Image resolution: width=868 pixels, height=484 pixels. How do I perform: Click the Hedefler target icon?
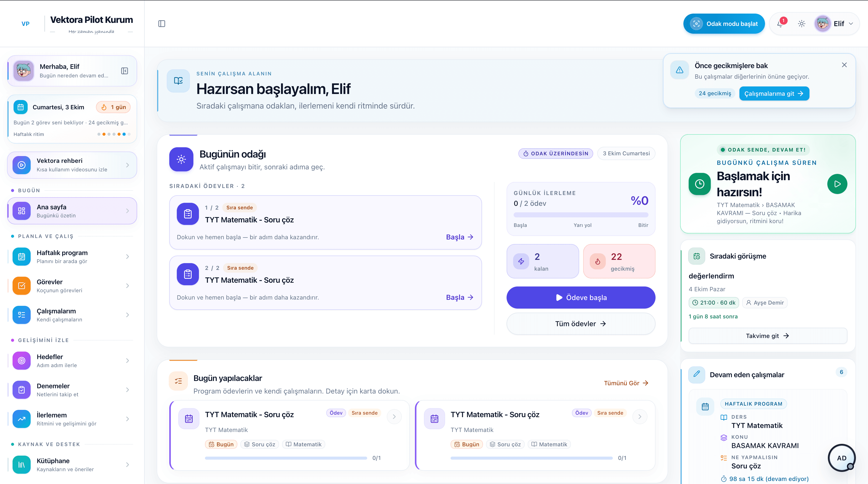(x=22, y=361)
